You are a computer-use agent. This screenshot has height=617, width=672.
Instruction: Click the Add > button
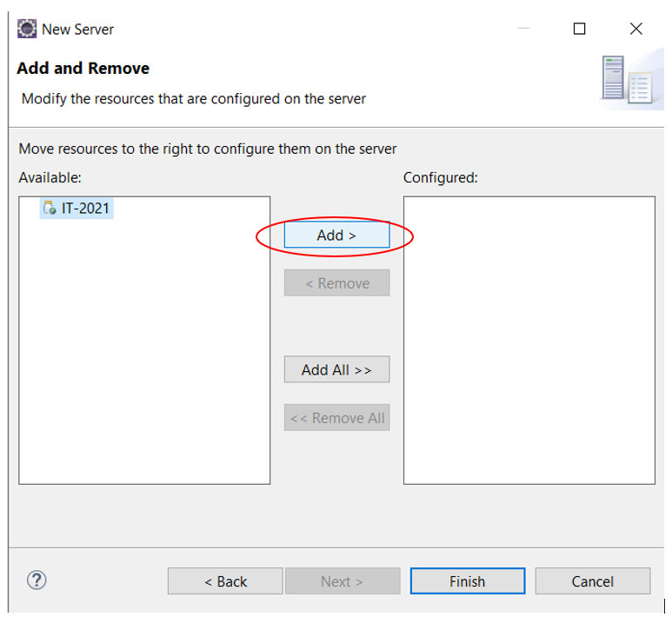pyautogui.click(x=336, y=235)
